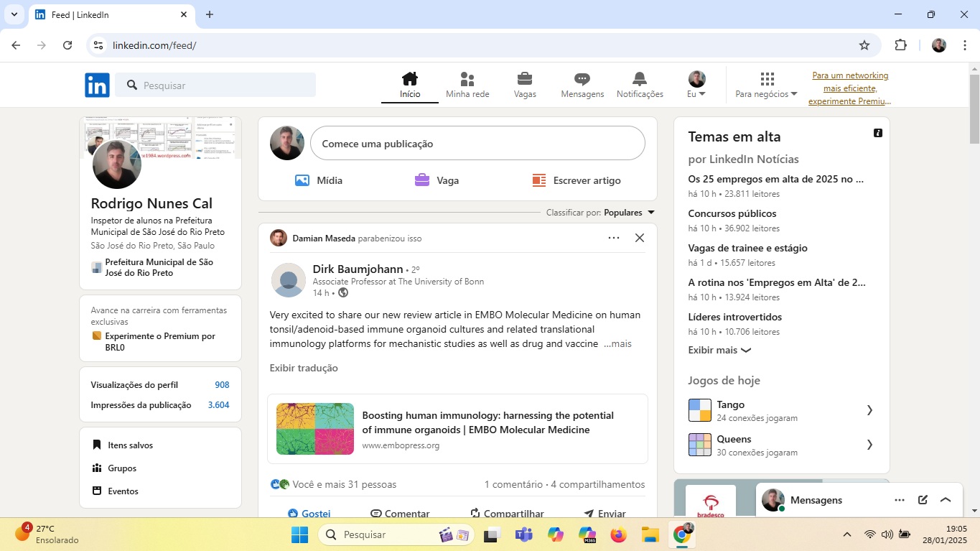980x551 pixels.
Task: Open Grupos in the sidebar
Action: point(114,468)
